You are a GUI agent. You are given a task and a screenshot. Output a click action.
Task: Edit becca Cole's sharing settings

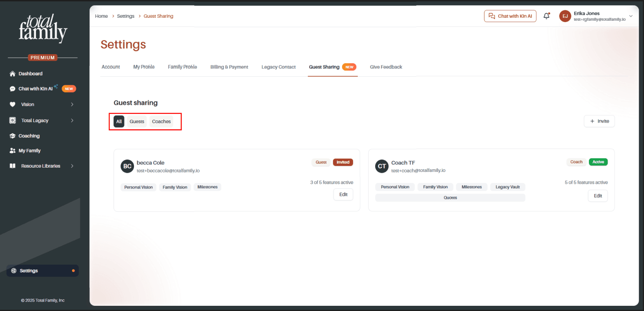tap(343, 194)
